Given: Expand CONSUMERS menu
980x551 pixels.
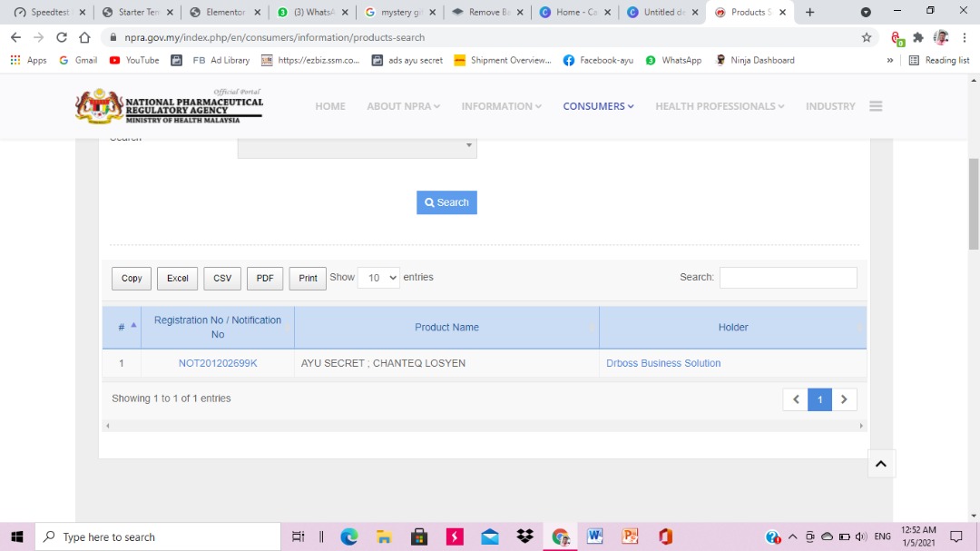Looking at the screenshot, I should pos(598,106).
